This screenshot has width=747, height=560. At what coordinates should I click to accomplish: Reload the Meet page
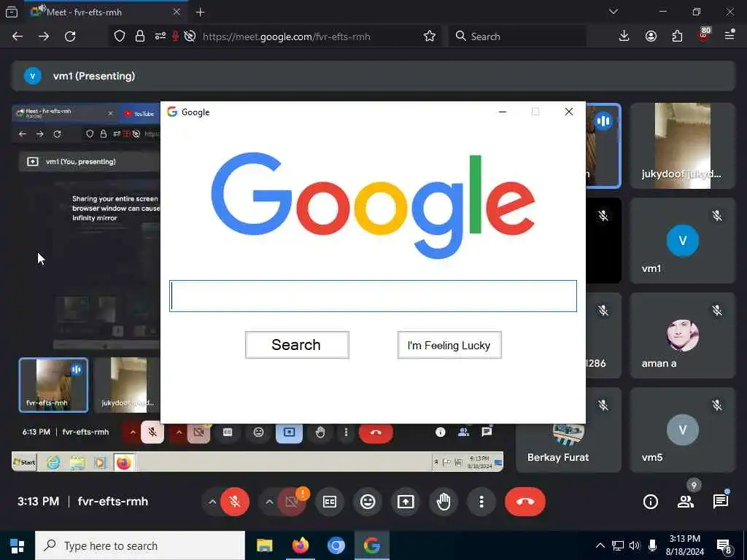pos(70,36)
